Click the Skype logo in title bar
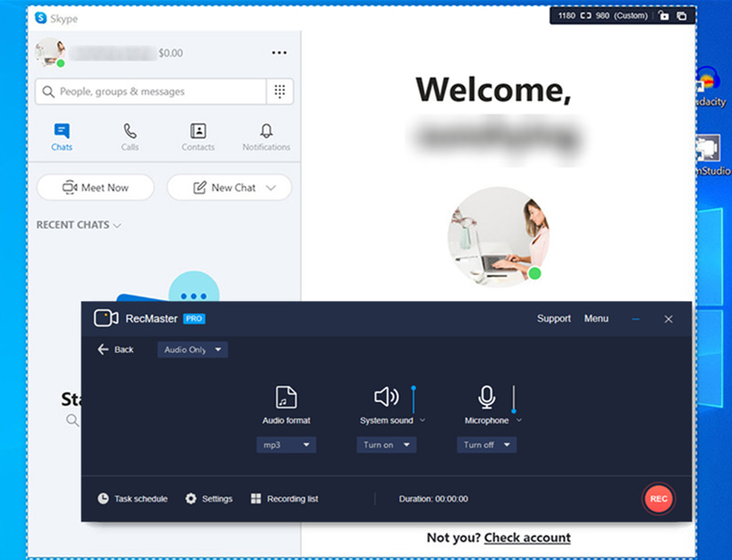 point(41,18)
